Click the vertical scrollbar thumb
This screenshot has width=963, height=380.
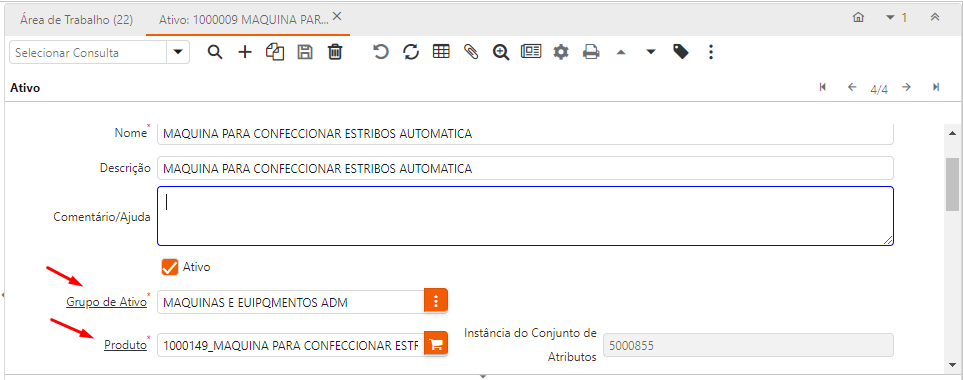[x=953, y=184]
